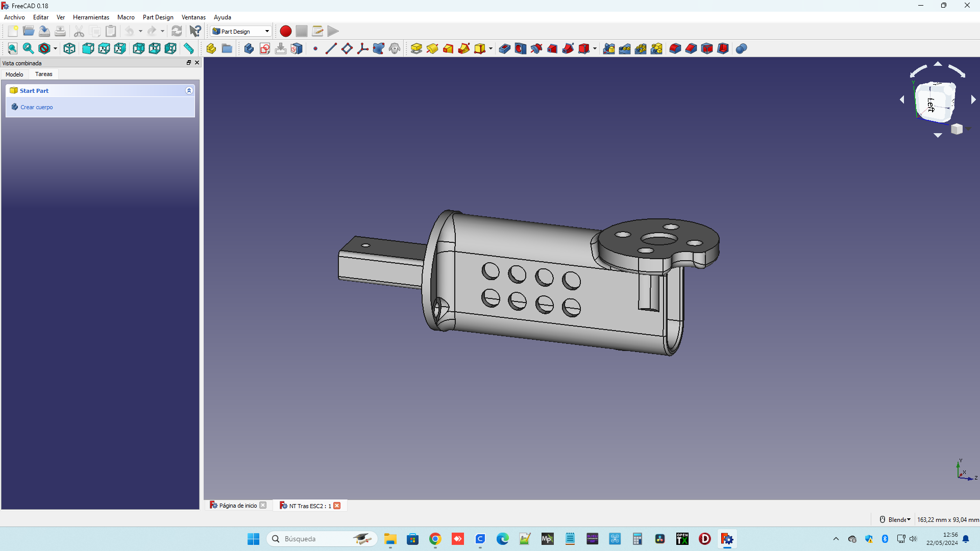Click the Pocket tool icon
Image resolution: width=980 pixels, height=551 pixels.
tap(504, 48)
